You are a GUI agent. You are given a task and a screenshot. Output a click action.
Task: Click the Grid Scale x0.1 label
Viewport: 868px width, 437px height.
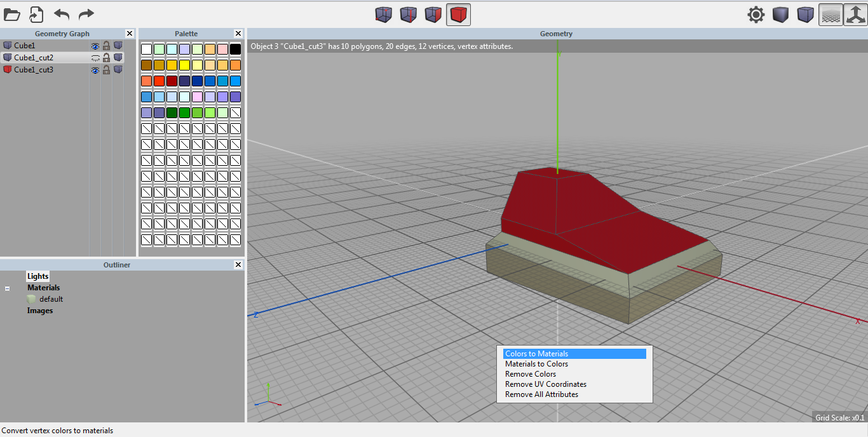[x=840, y=417]
